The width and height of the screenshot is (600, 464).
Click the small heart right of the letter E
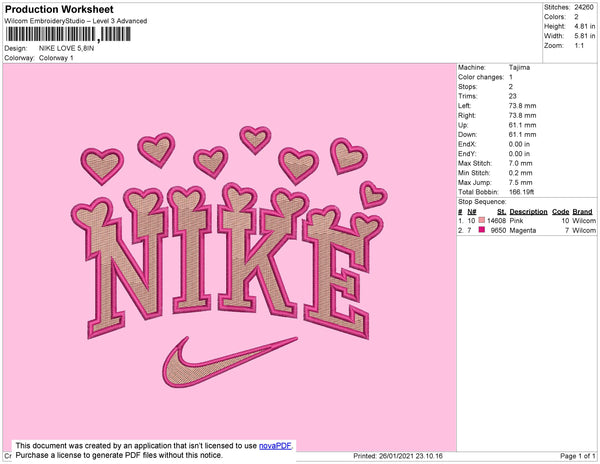coord(372,194)
